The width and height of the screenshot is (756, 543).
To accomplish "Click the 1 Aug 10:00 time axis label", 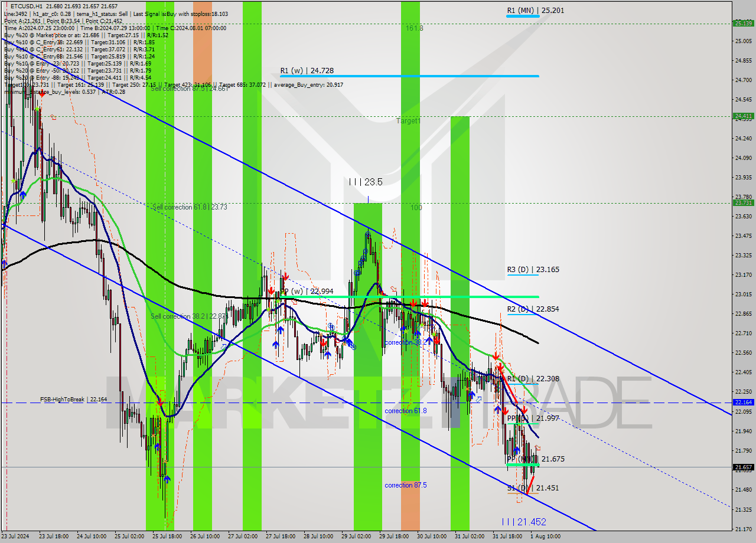I will (x=545, y=537).
